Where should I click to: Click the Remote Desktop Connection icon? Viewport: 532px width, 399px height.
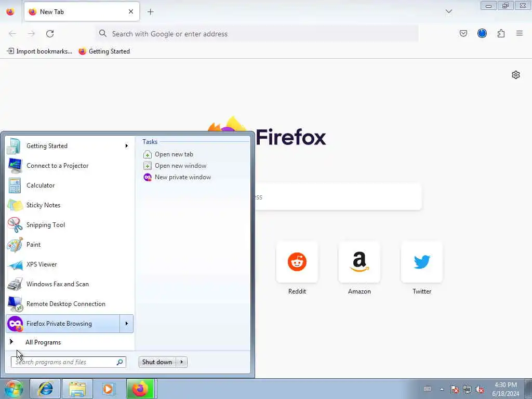click(x=15, y=304)
